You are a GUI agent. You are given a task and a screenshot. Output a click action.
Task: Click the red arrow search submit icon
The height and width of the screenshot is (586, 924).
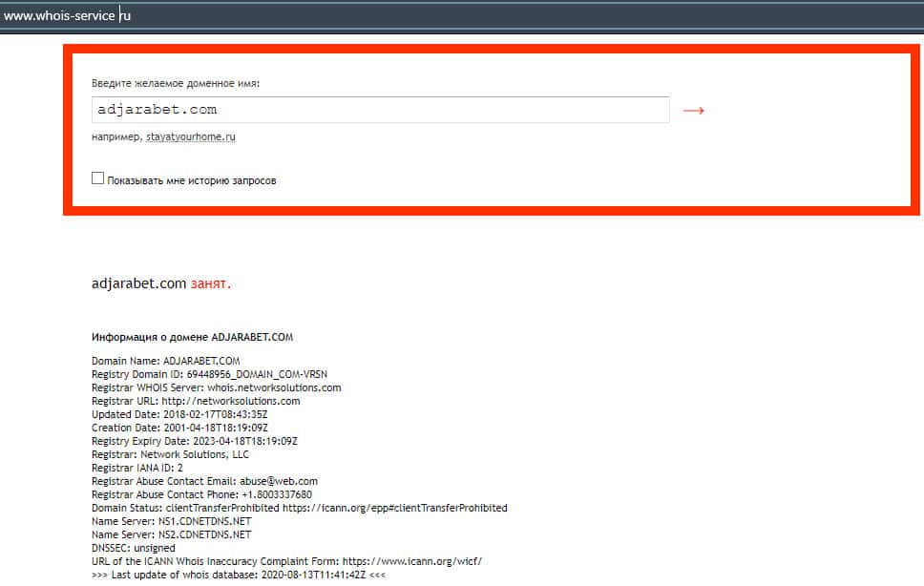pyautogui.click(x=693, y=110)
